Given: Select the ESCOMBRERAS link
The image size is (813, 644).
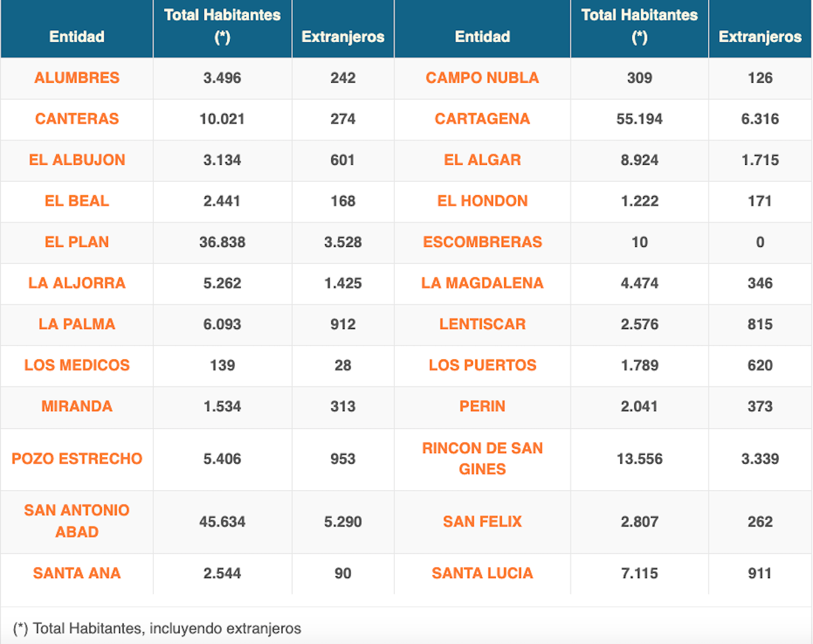Looking at the screenshot, I should pyautogui.click(x=482, y=242).
